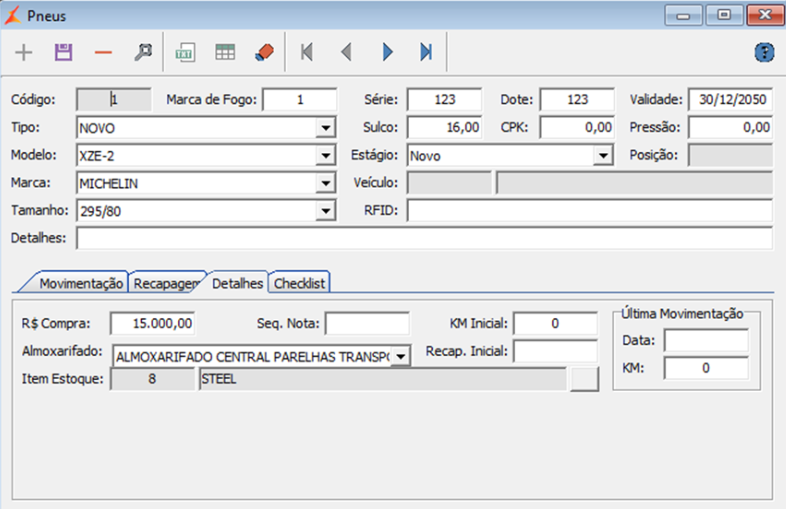Viewport: 786px width, 509px height.
Task: Open search with the magnifier icon
Action: pos(143,52)
